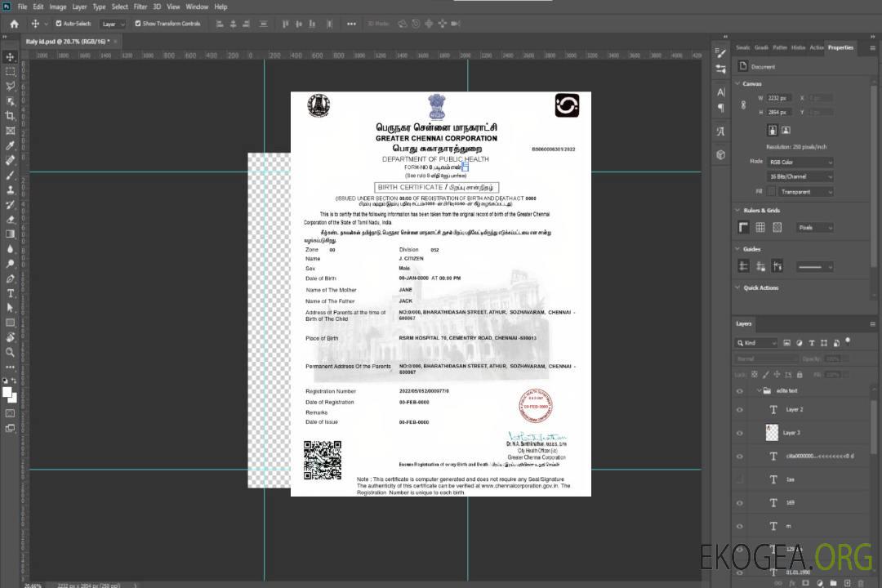Click the canvas width W field
The height and width of the screenshot is (588, 882).
click(x=779, y=98)
